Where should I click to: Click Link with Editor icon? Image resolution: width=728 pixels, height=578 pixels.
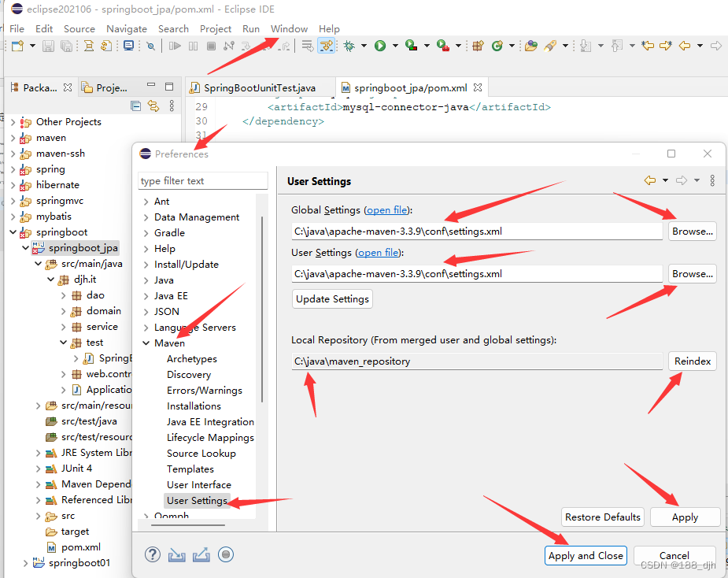click(153, 106)
